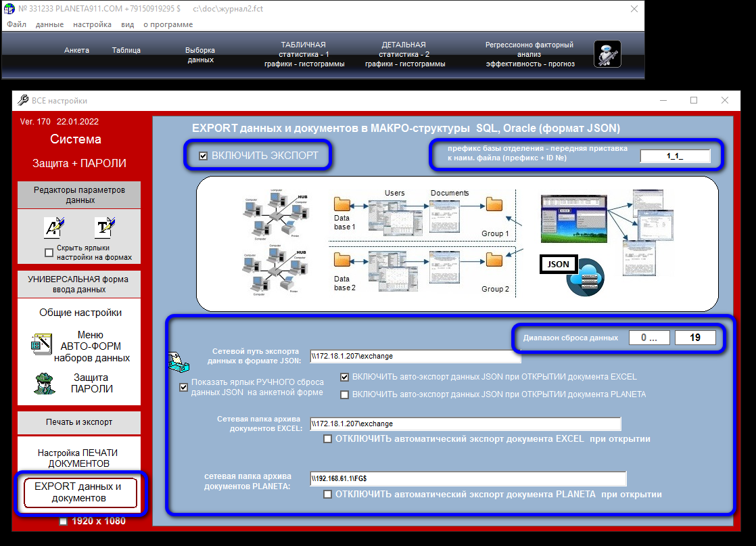The height and width of the screenshot is (546, 756).
Task: Toggle the ВКЛЮЧИТЬ ЭКСПОРТ checkbox
Action: [203, 156]
